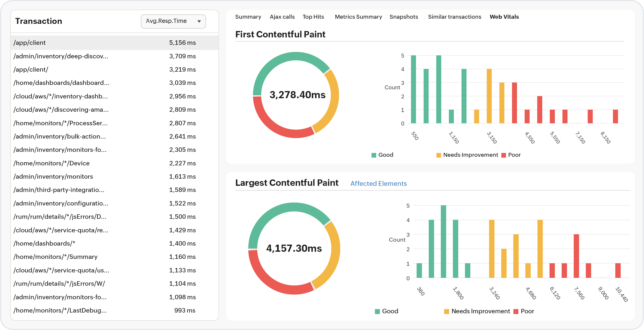
Task: Toggle Good legend in First Contentful Paint
Action: click(x=382, y=155)
